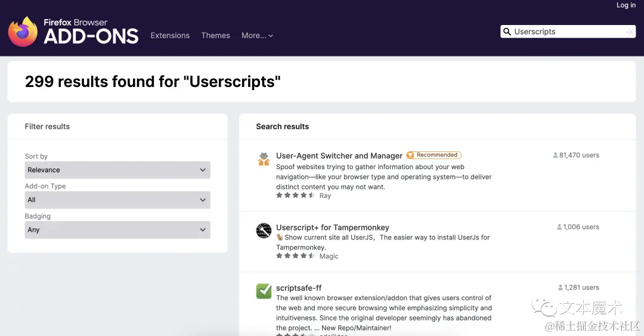644x336 pixels.
Task: Open the Userscript+ for Tampermonkey title
Action: [333, 228]
